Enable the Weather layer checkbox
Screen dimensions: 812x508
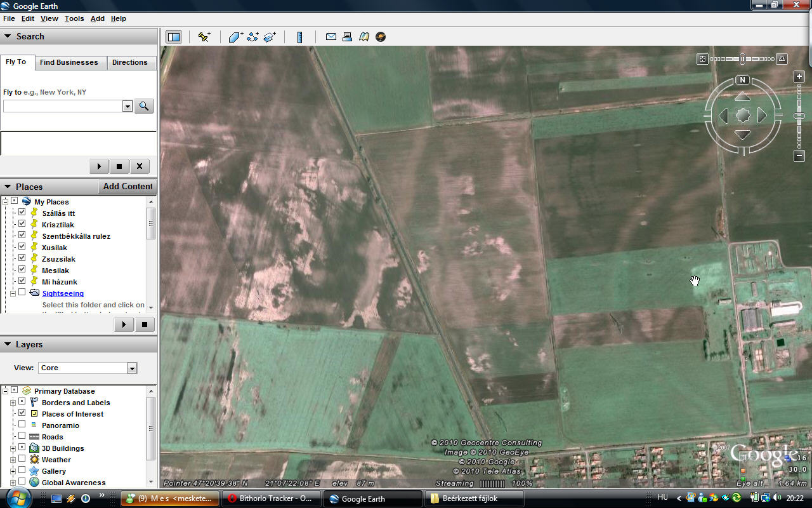click(x=22, y=459)
